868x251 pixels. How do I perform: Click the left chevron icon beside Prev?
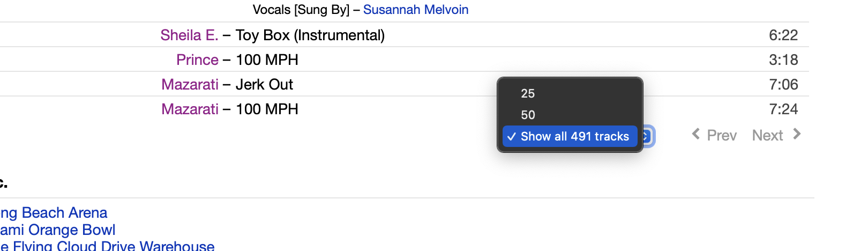[x=695, y=134]
